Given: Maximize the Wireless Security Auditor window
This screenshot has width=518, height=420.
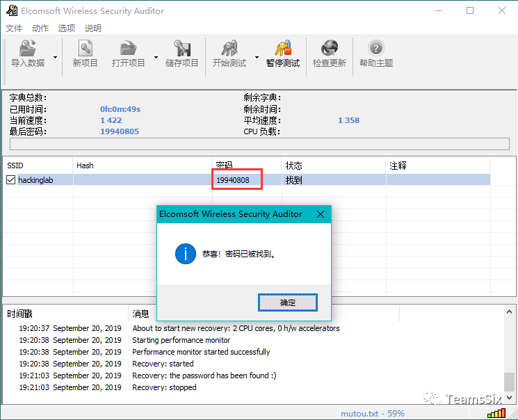Looking at the screenshot, I should (x=470, y=10).
